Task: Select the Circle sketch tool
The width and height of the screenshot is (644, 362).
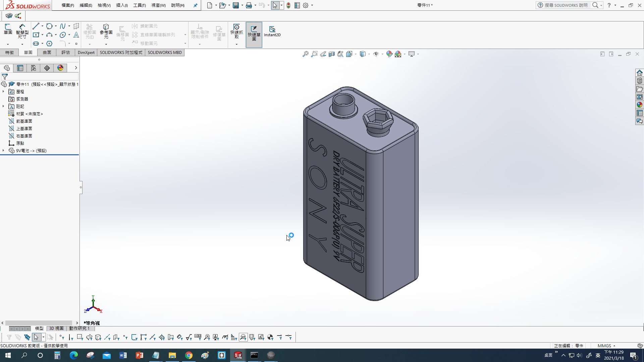Action: (49, 26)
